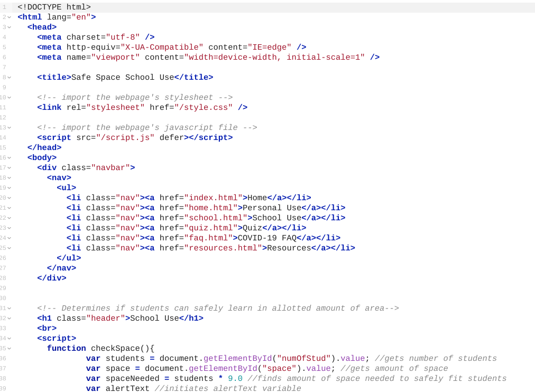Image resolution: width=535 pixels, height=392 pixels.
Task: Toggle fold arrow beside the title line 8
Action: click(x=9, y=77)
